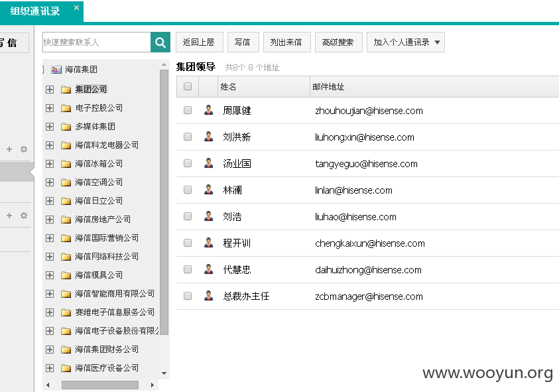559x392 pixels.
Task: Check the box next to 程开训
Action: [188, 243]
